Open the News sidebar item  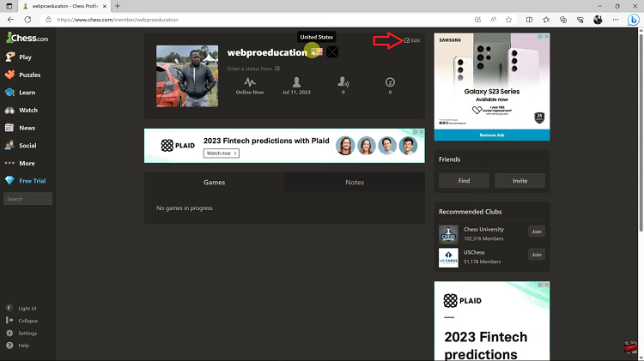(x=21, y=128)
